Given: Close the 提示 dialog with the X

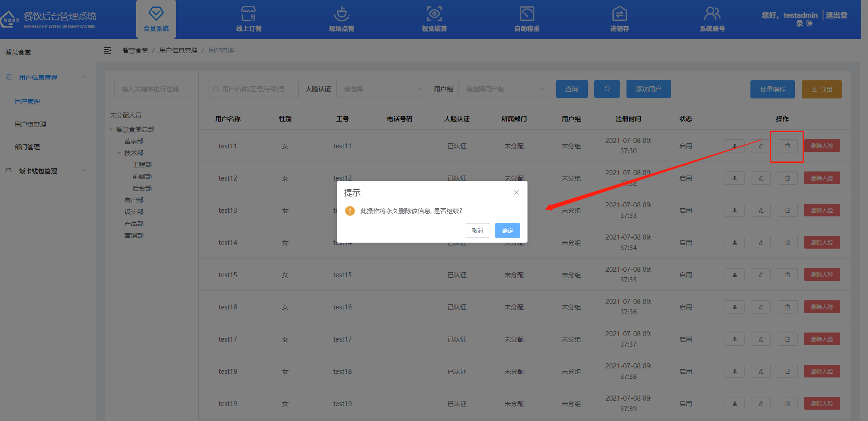Looking at the screenshot, I should pyautogui.click(x=516, y=192).
